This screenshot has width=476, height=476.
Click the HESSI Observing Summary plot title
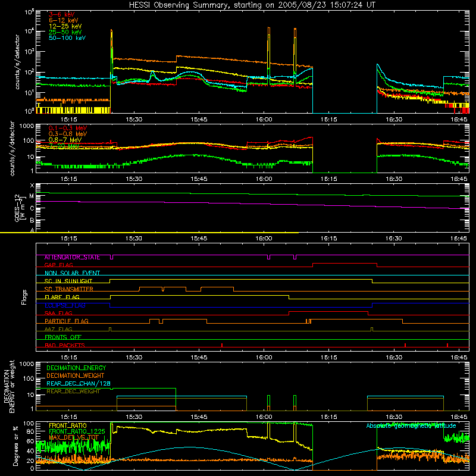point(252,5)
